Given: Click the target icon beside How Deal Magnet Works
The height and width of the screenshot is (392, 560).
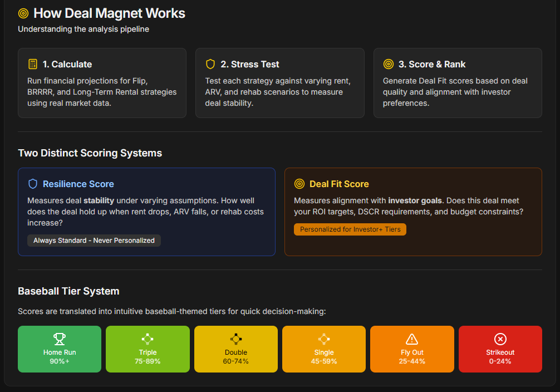Looking at the screenshot, I should click(x=23, y=13).
